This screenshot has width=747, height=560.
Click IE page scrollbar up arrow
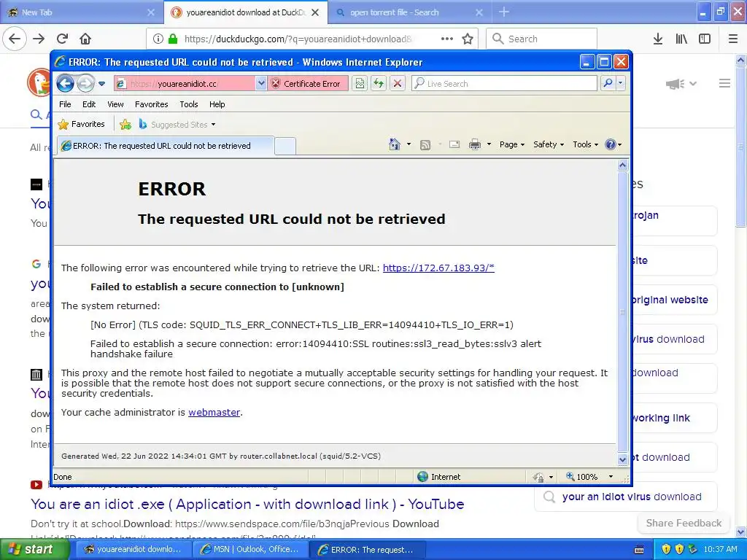point(623,166)
